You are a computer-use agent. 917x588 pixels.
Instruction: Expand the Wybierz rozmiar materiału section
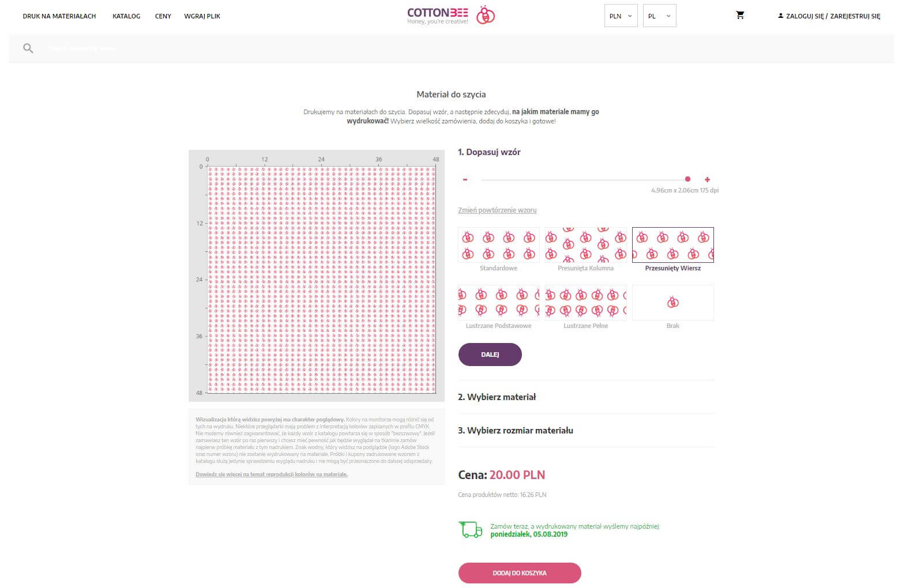516,431
